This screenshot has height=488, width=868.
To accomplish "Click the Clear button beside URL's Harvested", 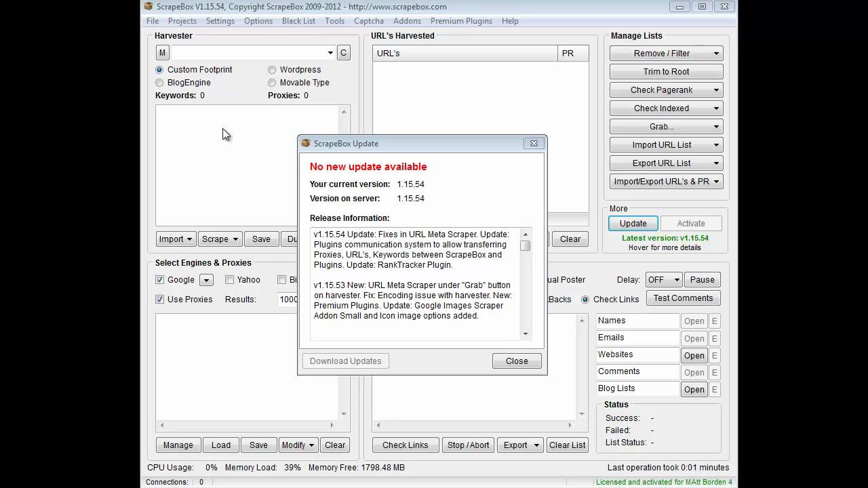I will 570,239.
